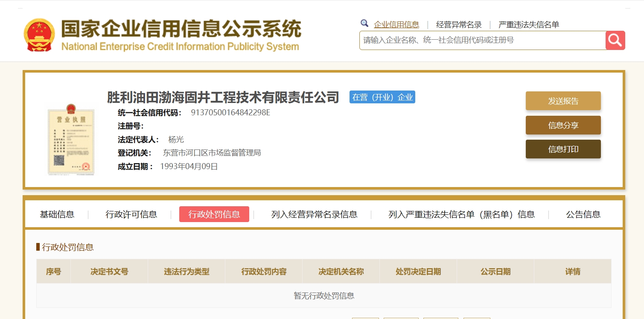Click the 登记机关 label
644x319 pixels.
134,153
